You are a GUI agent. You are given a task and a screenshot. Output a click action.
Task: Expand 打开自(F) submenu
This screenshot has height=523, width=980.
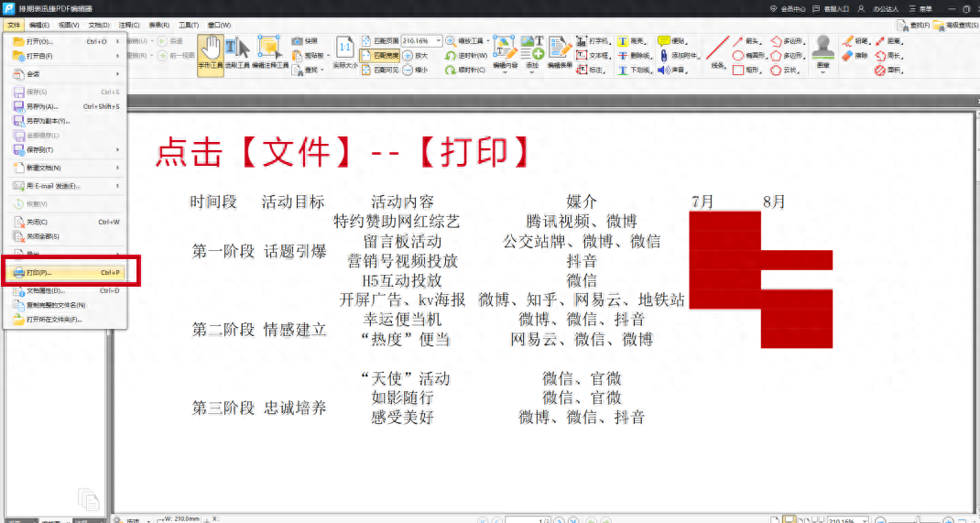[66, 56]
